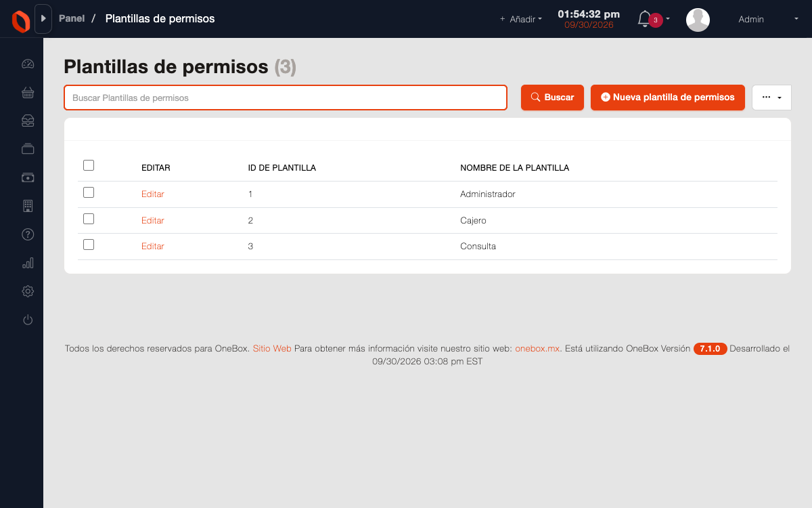Click the user avatar picture
812x508 pixels.
698,20
